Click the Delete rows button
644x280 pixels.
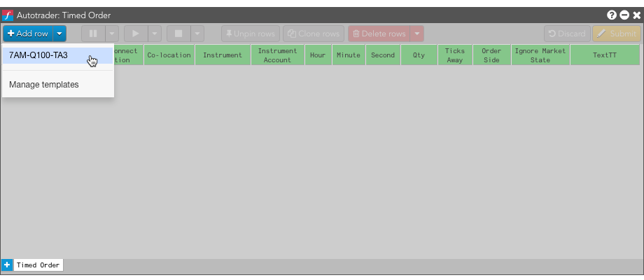tap(379, 34)
